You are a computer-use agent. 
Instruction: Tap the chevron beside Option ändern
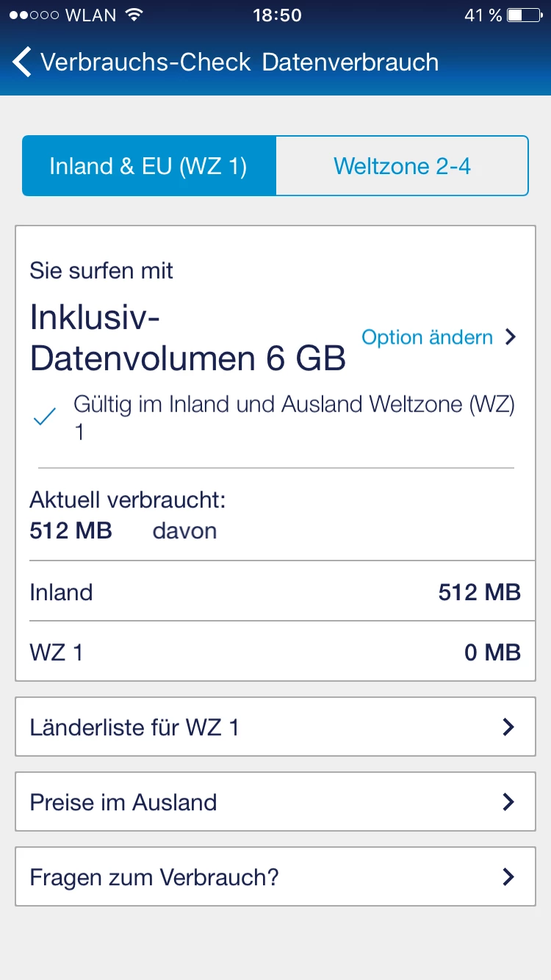coord(511,337)
